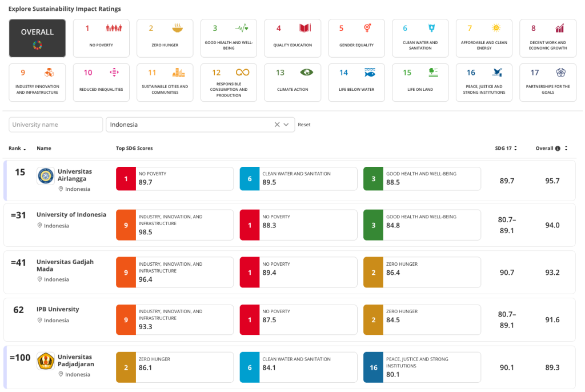Click the Overall info icon
Image resolution: width=585 pixels, height=392 pixels.
pos(558,148)
